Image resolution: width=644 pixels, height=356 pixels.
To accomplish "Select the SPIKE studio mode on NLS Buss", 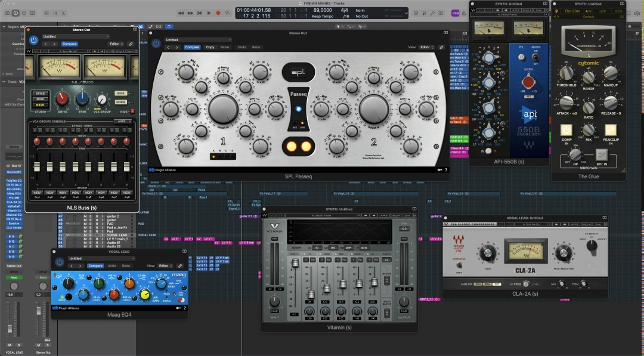I will [41, 94].
